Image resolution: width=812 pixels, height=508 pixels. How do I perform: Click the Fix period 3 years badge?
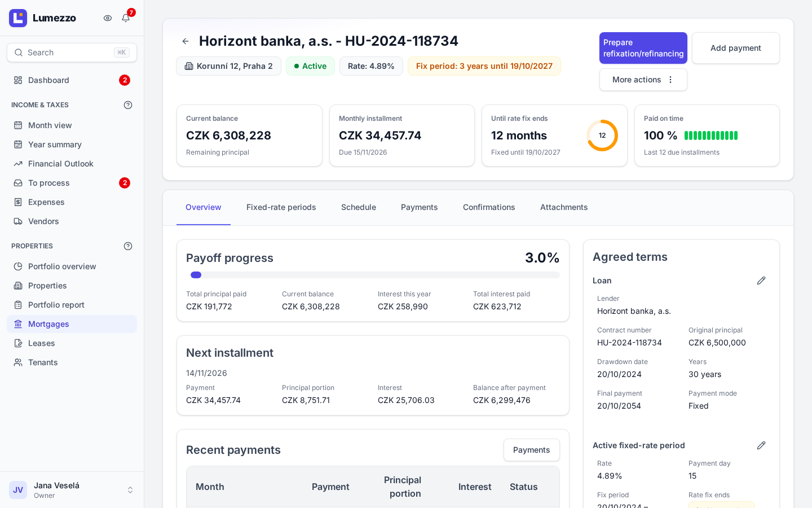pos(484,66)
